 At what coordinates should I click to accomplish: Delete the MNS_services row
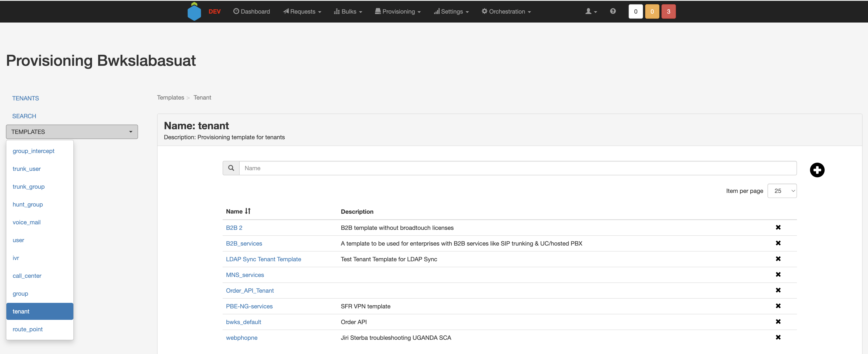778,274
